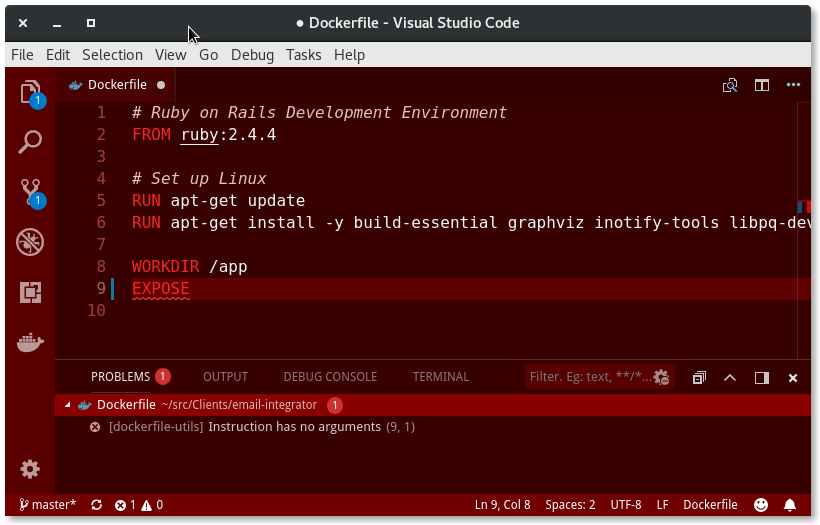Open the File menu
Image resolution: width=820 pixels, height=525 pixels.
(22, 55)
